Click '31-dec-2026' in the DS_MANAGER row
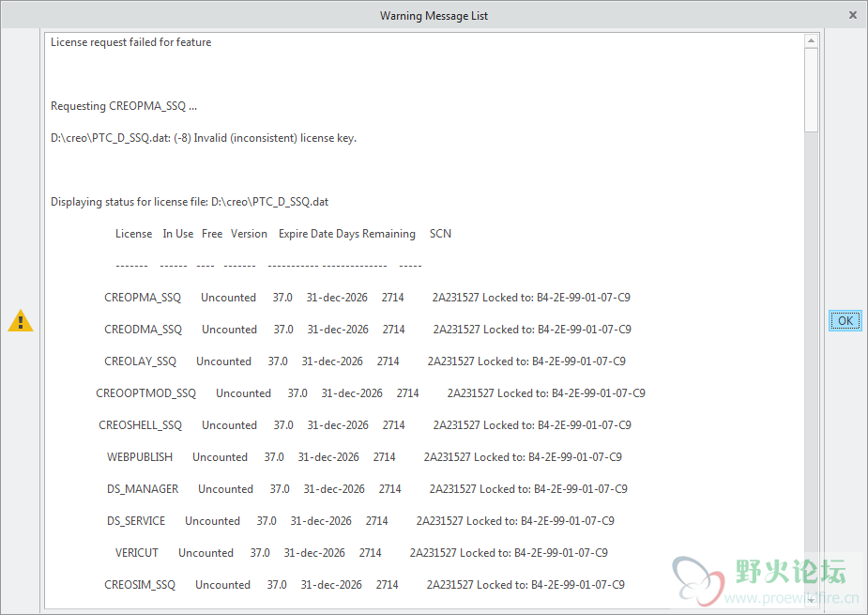This screenshot has height=615, width=868. [334, 489]
